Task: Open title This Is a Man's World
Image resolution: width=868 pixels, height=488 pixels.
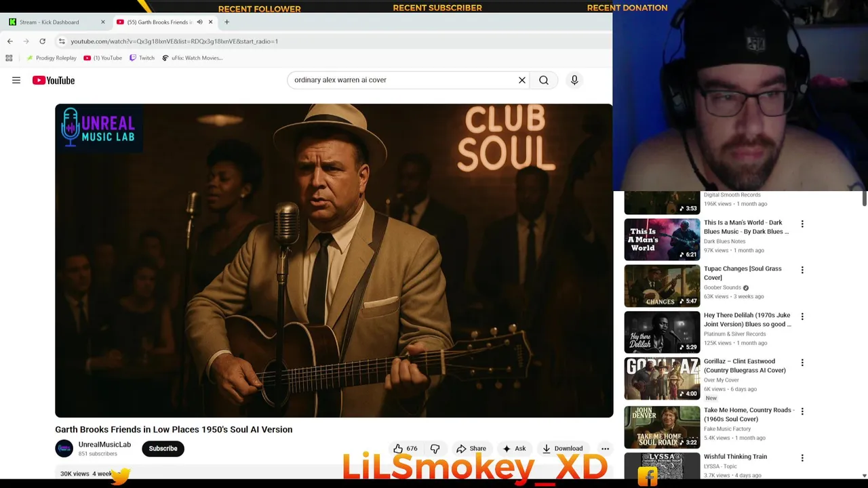Action: click(746, 227)
